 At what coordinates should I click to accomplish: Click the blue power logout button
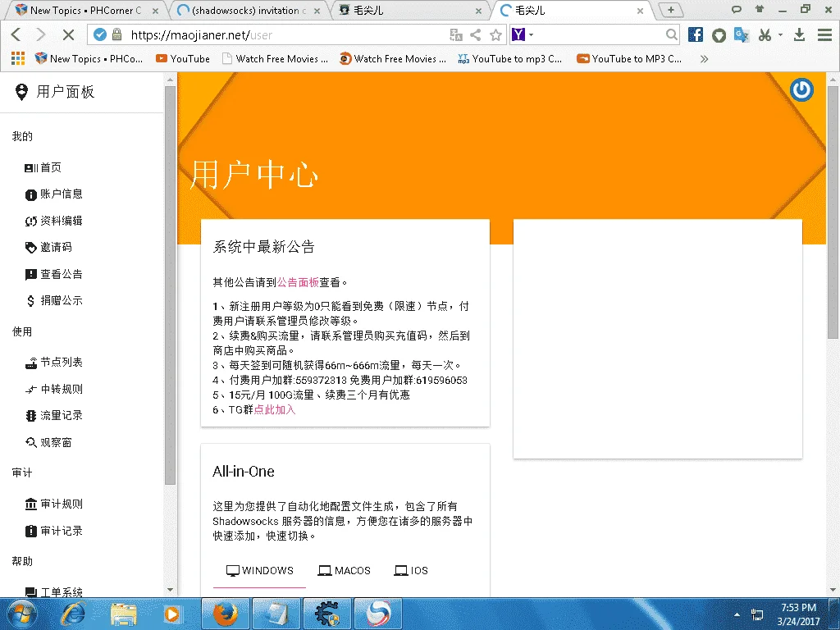point(801,89)
